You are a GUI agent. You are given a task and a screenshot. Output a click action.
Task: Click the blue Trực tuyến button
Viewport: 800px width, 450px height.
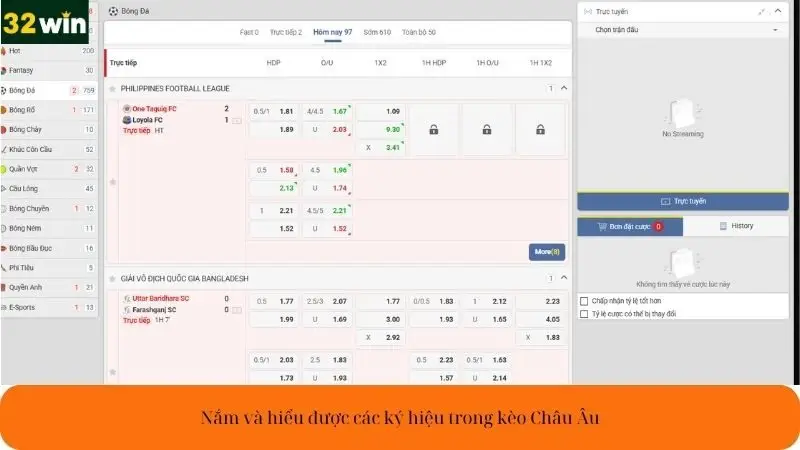click(x=683, y=202)
